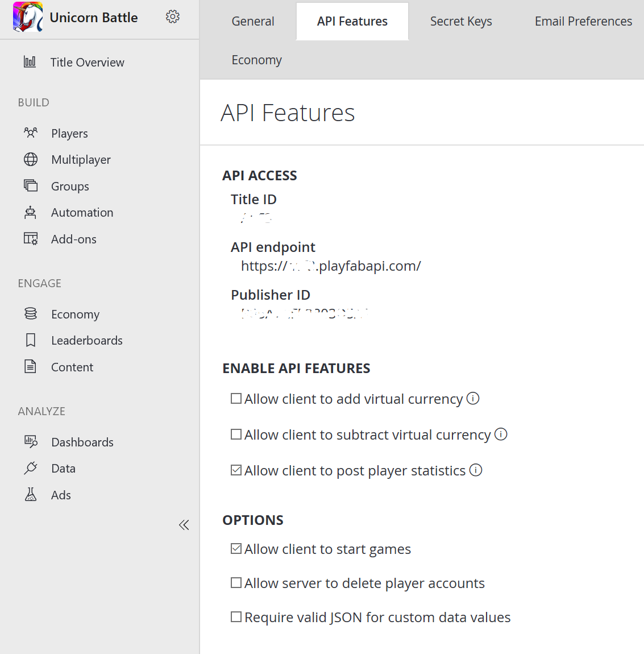The height and width of the screenshot is (654, 644).
Task: Open the Players section in the sidebar
Action: click(x=69, y=133)
